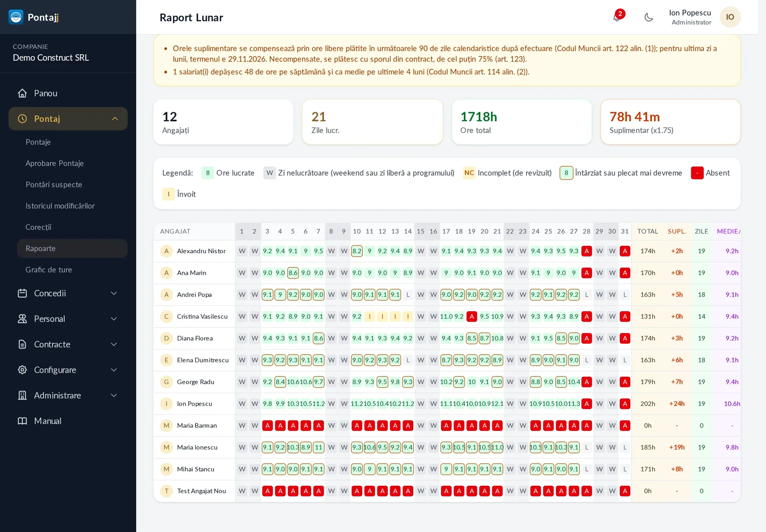Screen dimensions: 766x532
Task: Toggle dark mode moon icon
Action: pos(648,17)
